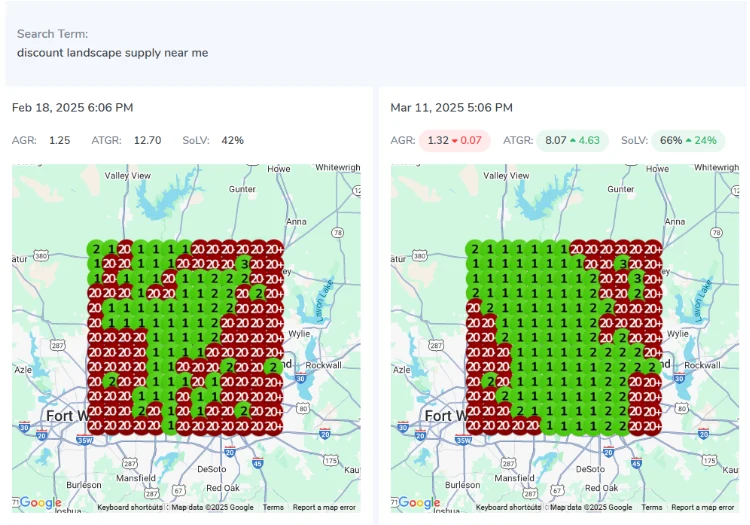
Task: Click the ATGR 8.07 change badge
Action: click(x=574, y=141)
